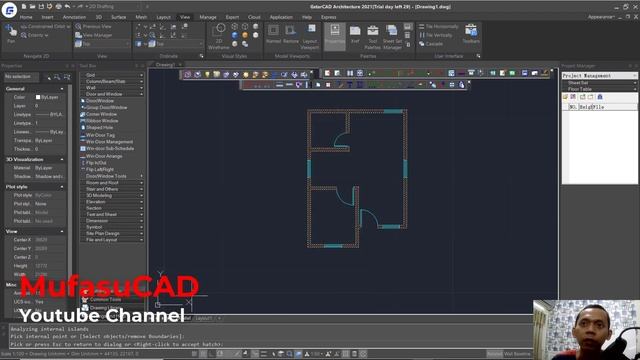Expand the Wall category in Tool Box

(112, 88)
